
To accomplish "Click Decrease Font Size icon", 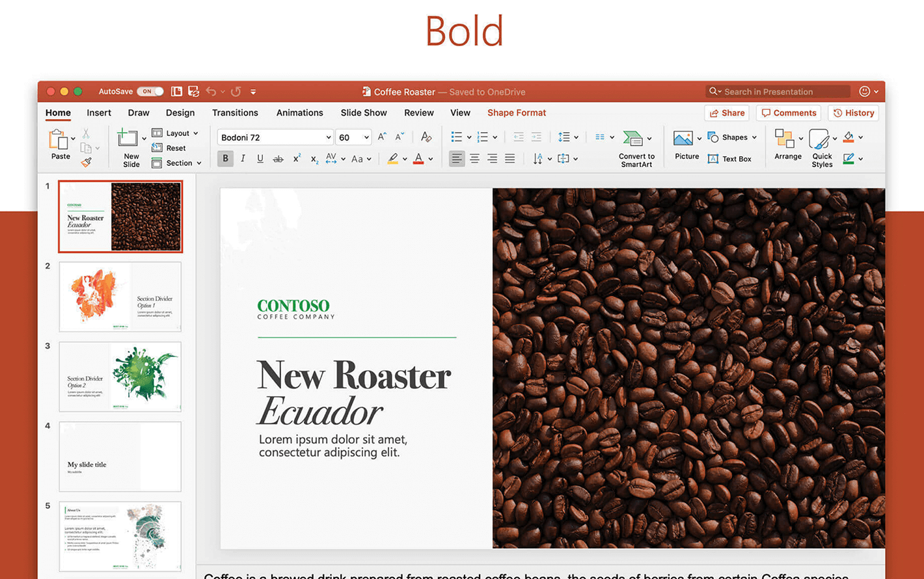I will point(400,137).
